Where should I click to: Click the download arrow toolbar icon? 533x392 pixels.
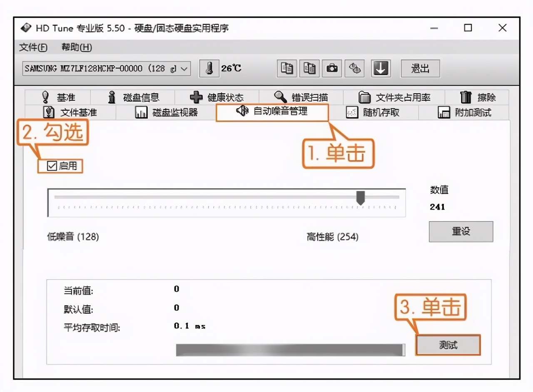(381, 68)
